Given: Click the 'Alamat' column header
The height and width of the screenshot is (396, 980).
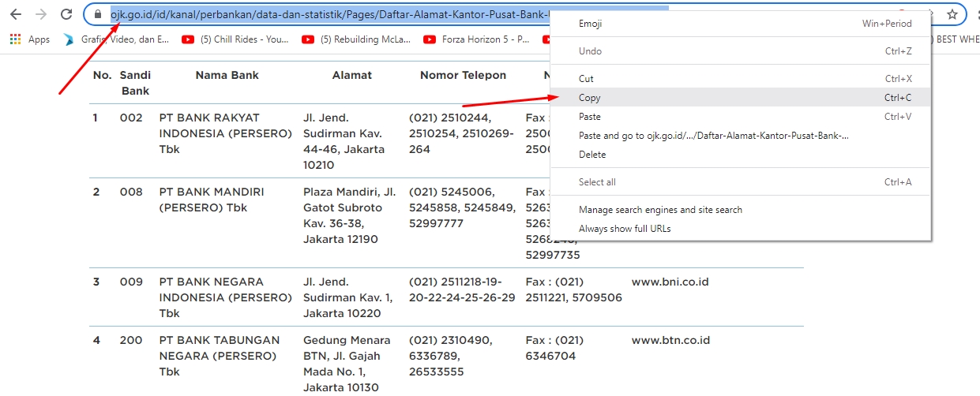Looking at the screenshot, I should click(x=352, y=75).
